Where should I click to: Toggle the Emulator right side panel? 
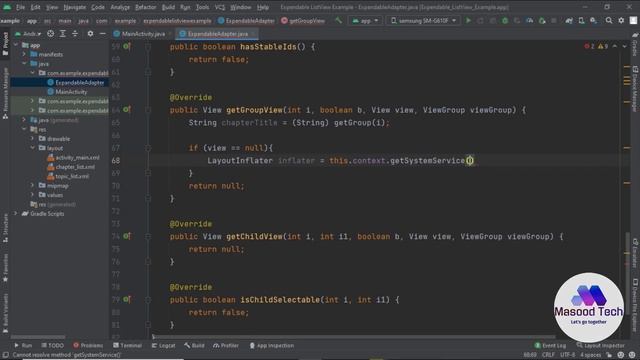click(635, 253)
